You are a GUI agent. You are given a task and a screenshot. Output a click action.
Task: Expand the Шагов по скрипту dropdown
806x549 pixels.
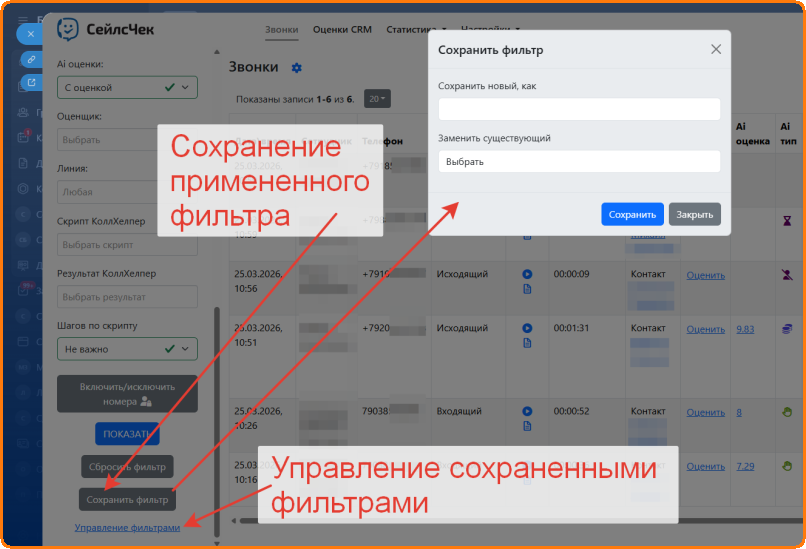(x=127, y=349)
